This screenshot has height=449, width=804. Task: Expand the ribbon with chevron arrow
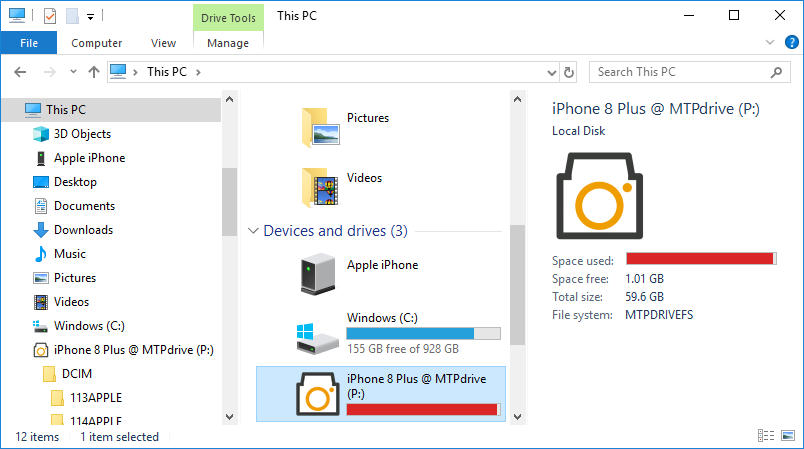769,43
